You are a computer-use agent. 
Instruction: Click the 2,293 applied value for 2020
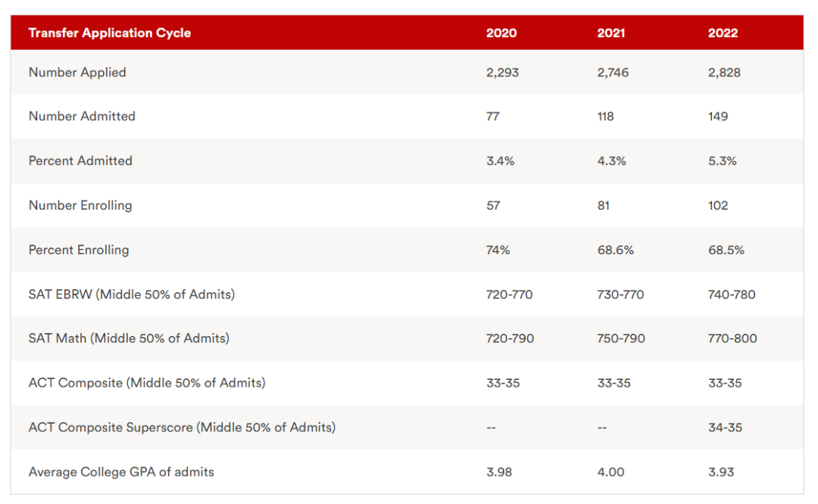tap(502, 73)
